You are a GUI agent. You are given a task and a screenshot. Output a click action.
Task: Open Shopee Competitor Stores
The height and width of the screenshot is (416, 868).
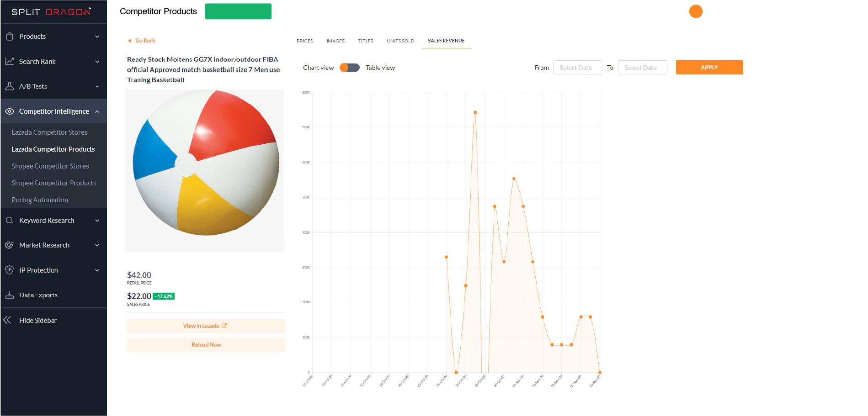tap(50, 166)
